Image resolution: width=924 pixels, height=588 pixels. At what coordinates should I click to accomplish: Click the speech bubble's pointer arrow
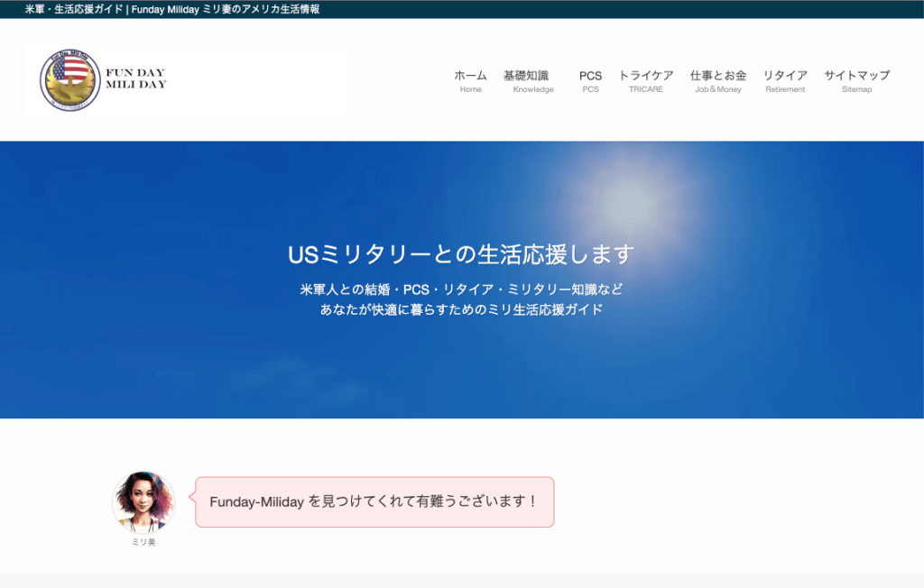click(190, 494)
